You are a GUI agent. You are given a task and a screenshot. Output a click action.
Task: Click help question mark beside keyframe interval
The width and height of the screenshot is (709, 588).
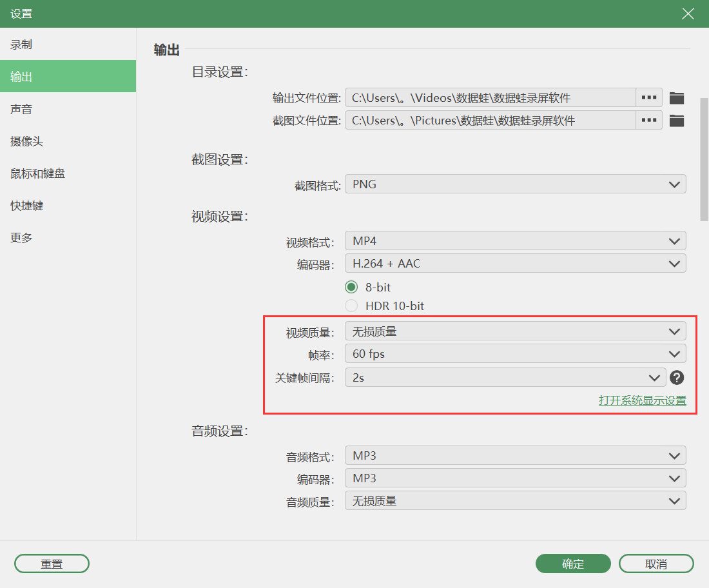click(676, 377)
